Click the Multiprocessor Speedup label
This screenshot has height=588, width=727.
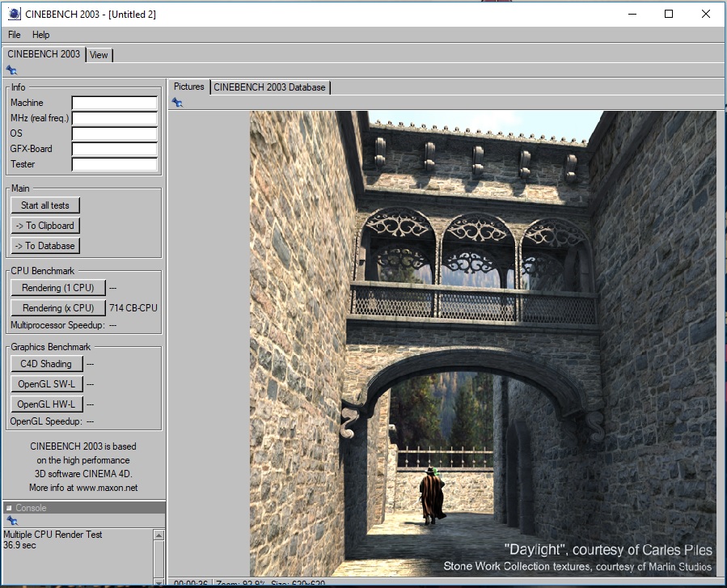click(57, 325)
